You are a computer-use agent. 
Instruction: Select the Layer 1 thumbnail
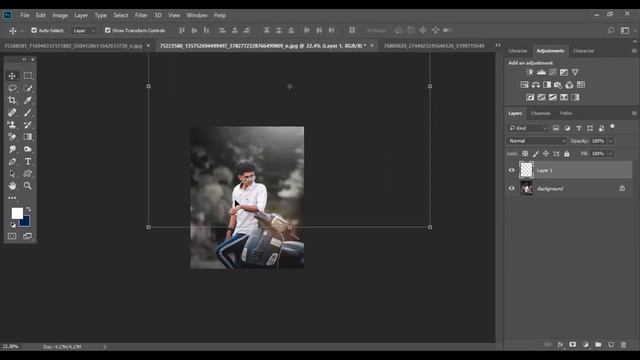tap(526, 170)
